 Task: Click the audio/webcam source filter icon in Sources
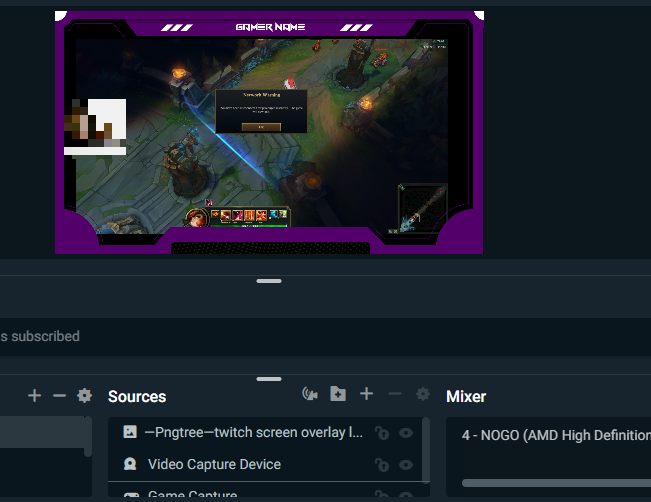click(310, 394)
